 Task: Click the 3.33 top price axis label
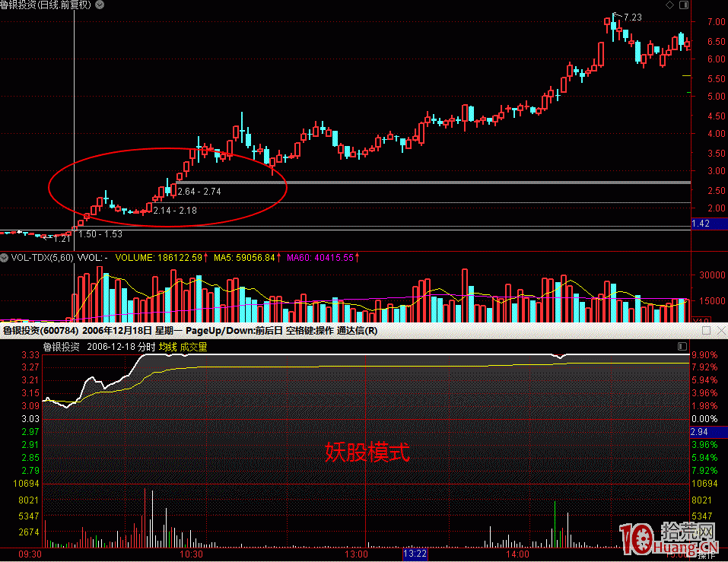[30, 355]
